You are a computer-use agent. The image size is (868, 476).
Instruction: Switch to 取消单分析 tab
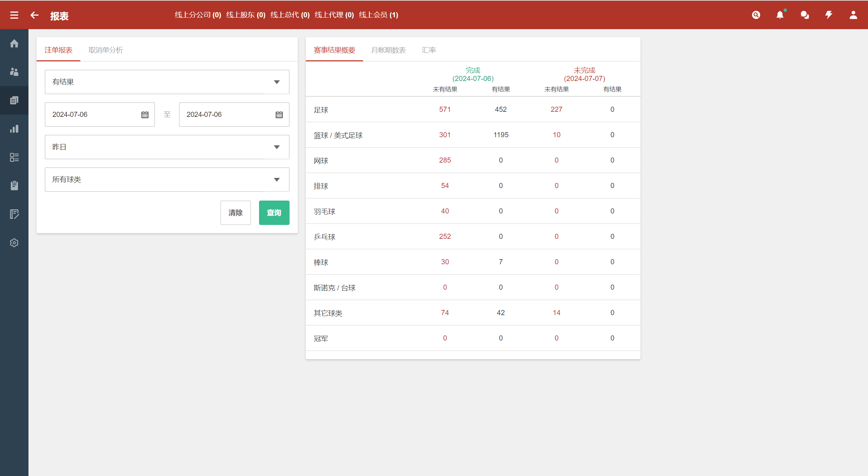105,50
